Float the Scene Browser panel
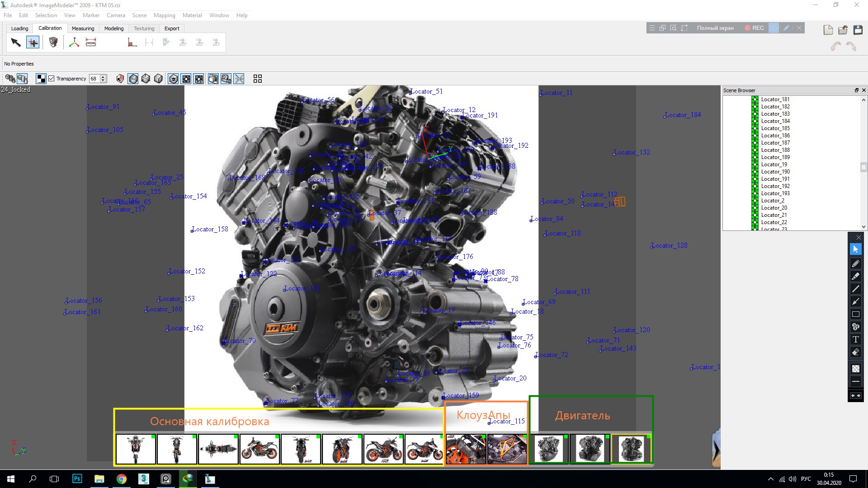 coord(856,90)
